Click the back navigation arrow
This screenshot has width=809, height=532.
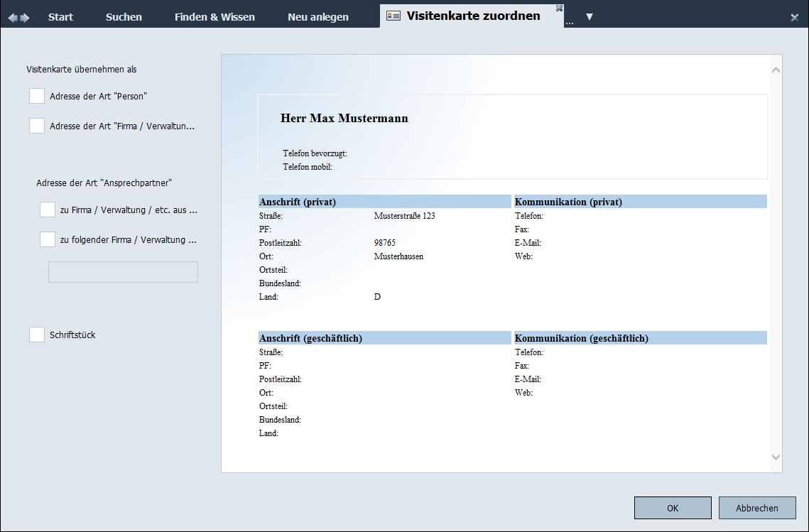click(13, 17)
